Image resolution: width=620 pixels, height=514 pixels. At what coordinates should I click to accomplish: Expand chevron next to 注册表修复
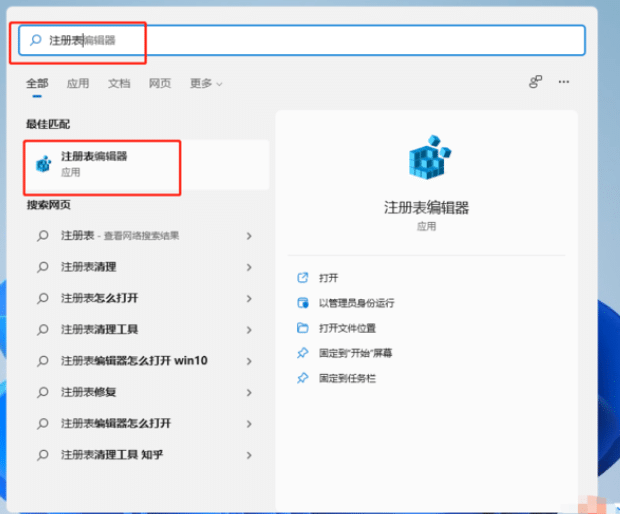click(x=249, y=393)
